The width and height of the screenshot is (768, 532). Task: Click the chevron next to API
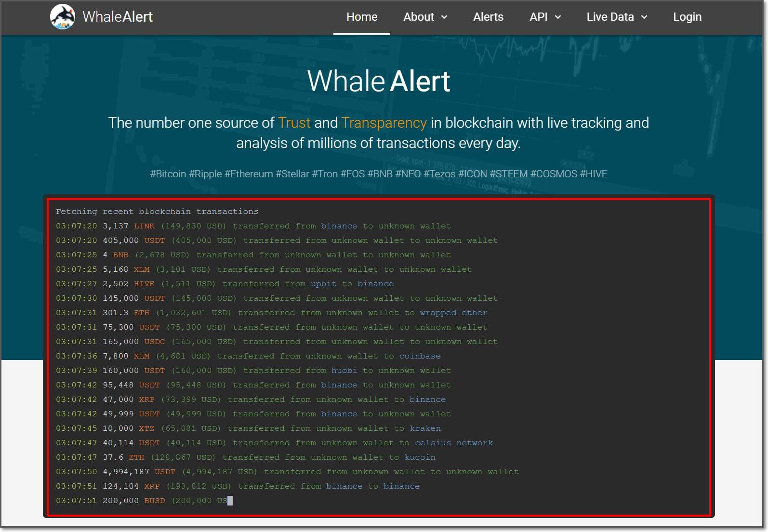(x=558, y=17)
